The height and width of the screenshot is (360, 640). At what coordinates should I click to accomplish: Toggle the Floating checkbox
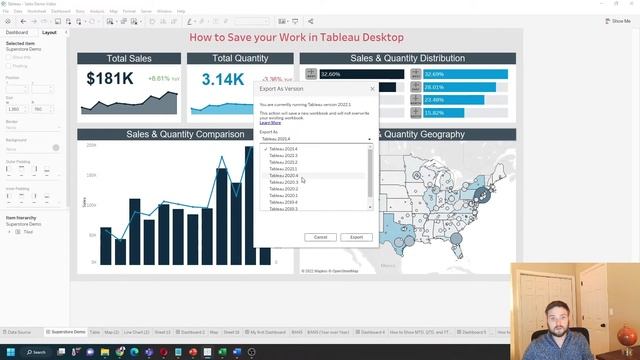click(x=8, y=66)
